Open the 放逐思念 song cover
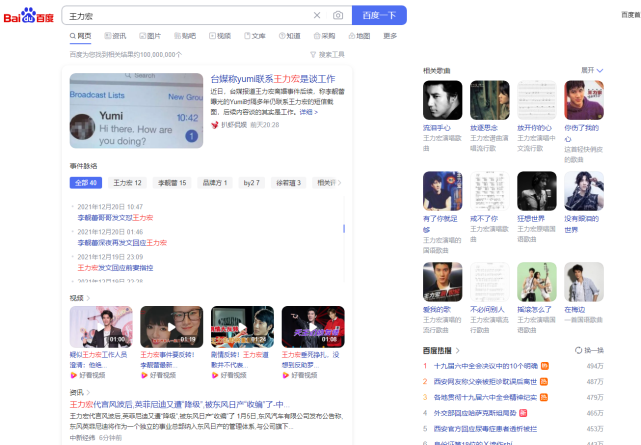 pos(490,100)
